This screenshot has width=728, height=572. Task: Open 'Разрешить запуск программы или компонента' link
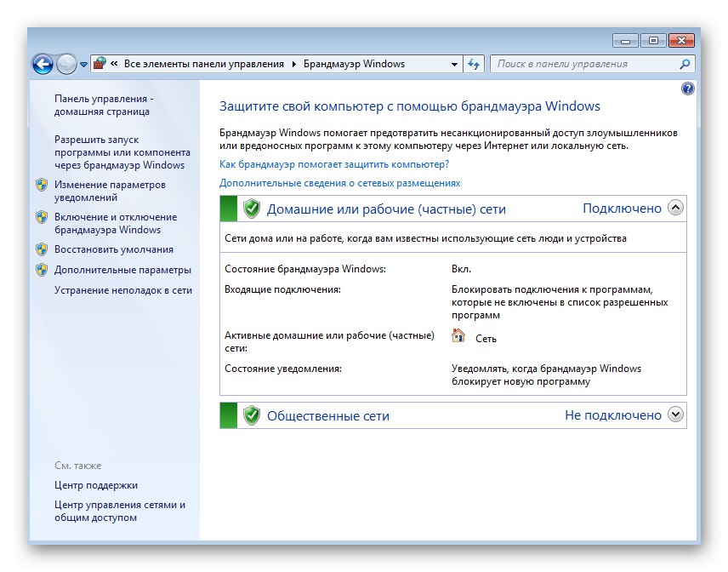tap(122, 152)
